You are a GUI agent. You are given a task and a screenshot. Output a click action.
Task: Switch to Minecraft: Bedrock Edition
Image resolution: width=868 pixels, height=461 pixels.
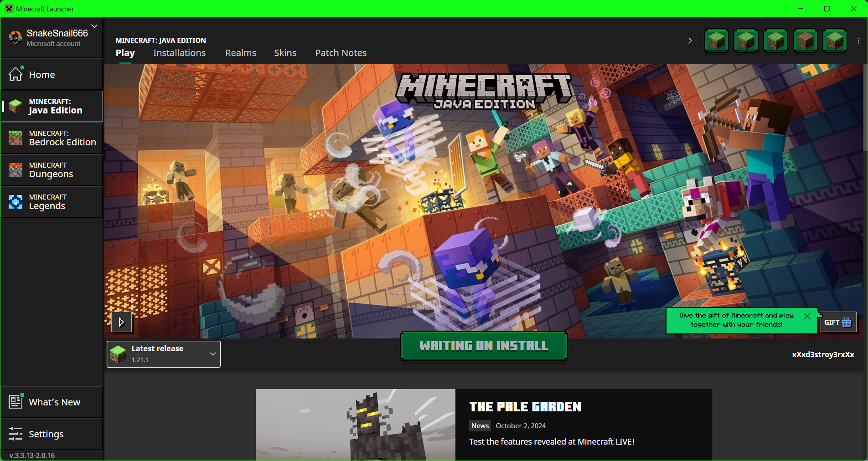(52, 138)
